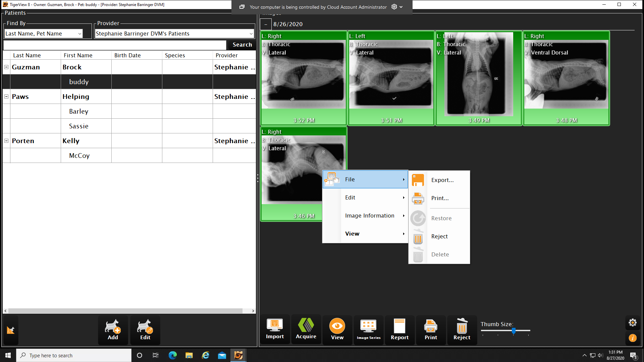The width and height of the screenshot is (644, 362).
Task: Open the Image Information submenu
Action: click(x=370, y=216)
